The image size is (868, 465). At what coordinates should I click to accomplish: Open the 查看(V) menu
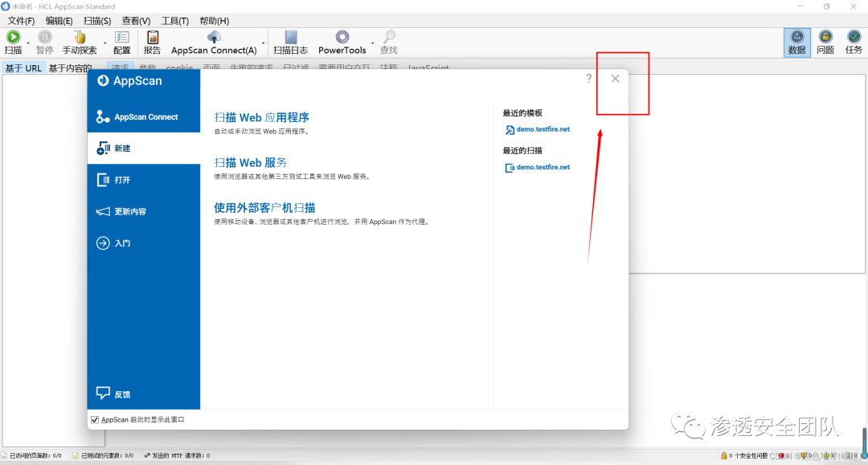coord(136,21)
